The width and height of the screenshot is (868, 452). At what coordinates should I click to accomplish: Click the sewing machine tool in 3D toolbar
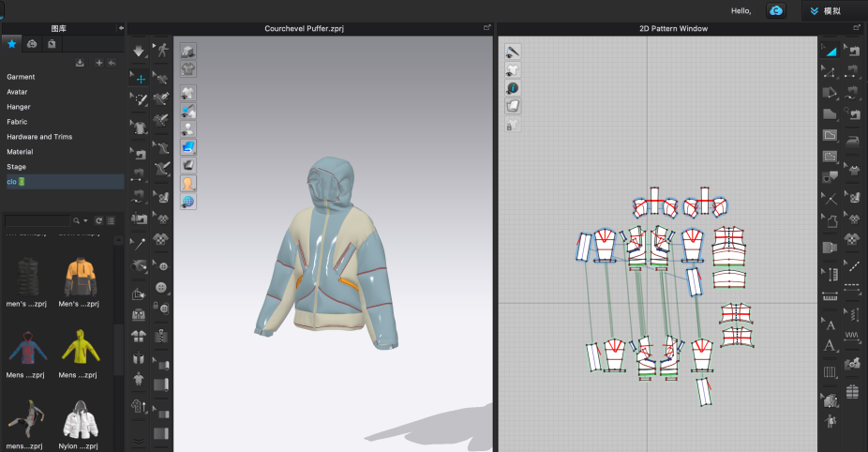(139, 154)
